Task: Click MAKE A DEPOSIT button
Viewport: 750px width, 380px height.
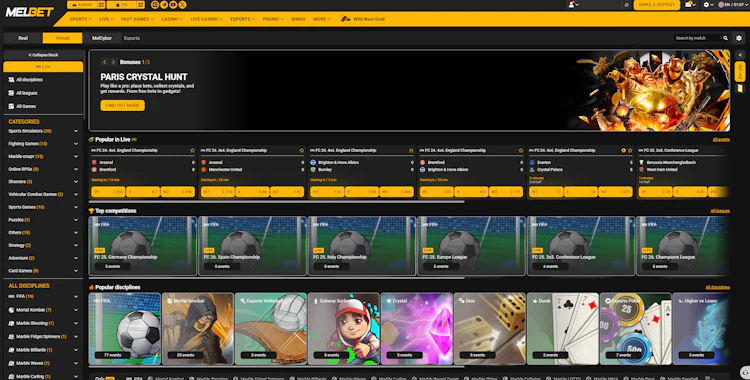Action: click(657, 5)
